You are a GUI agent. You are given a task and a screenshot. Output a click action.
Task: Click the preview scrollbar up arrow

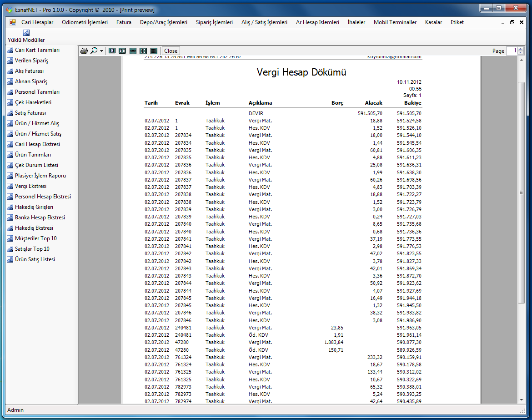tap(522, 60)
